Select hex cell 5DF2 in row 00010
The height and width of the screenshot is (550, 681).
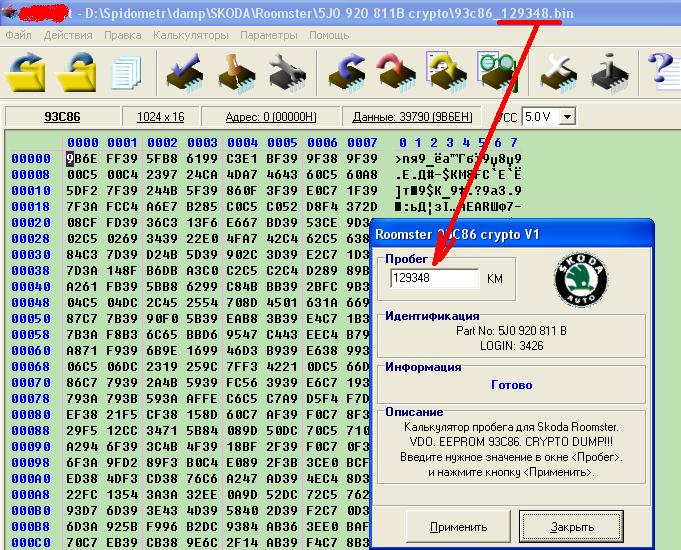coord(82,191)
